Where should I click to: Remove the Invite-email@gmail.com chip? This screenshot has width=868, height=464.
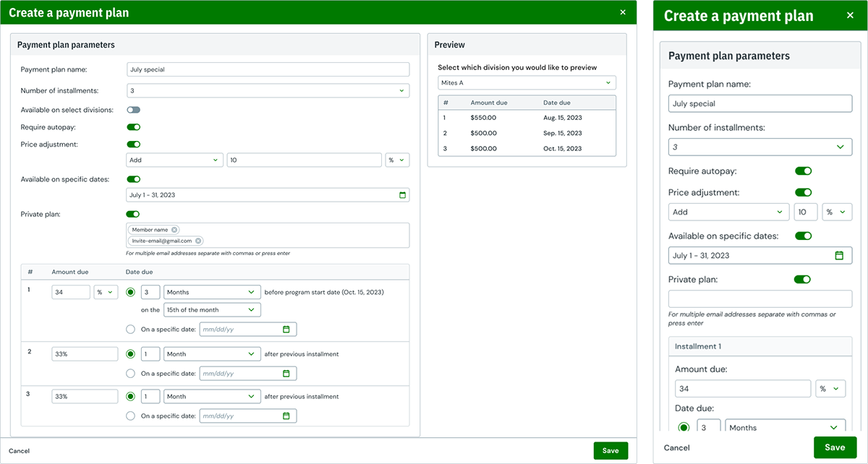pyautogui.click(x=198, y=241)
